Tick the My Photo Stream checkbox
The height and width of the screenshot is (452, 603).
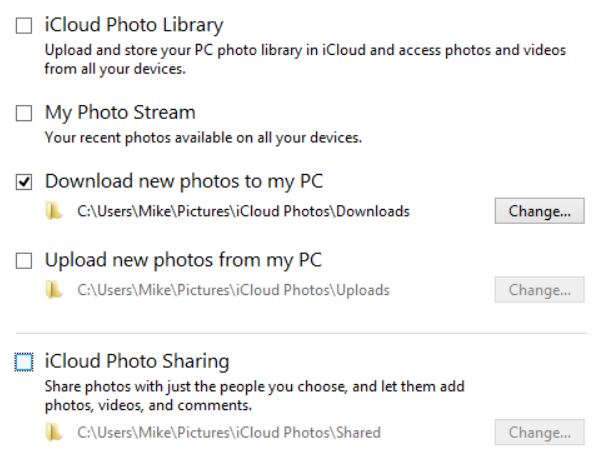click(x=24, y=114)
